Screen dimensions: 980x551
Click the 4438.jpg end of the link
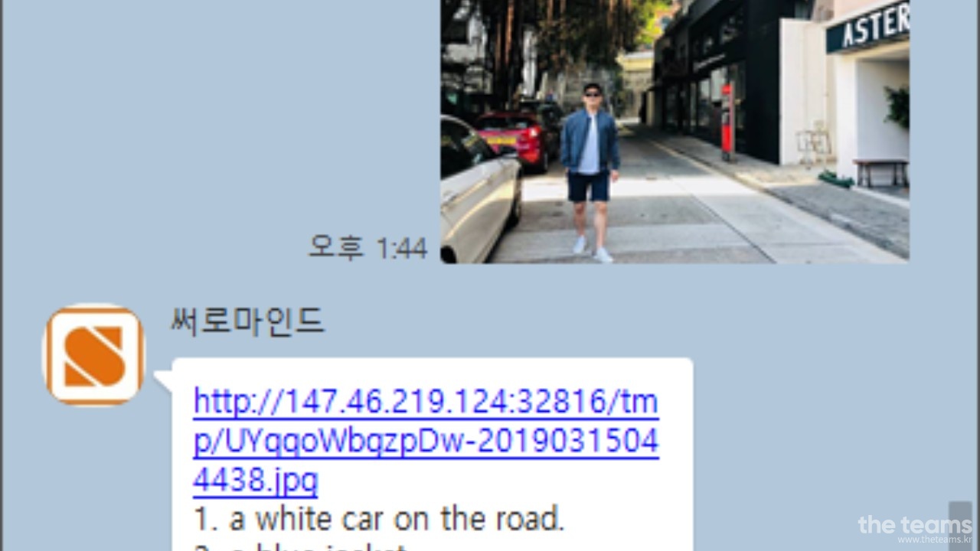pos(255,481)
